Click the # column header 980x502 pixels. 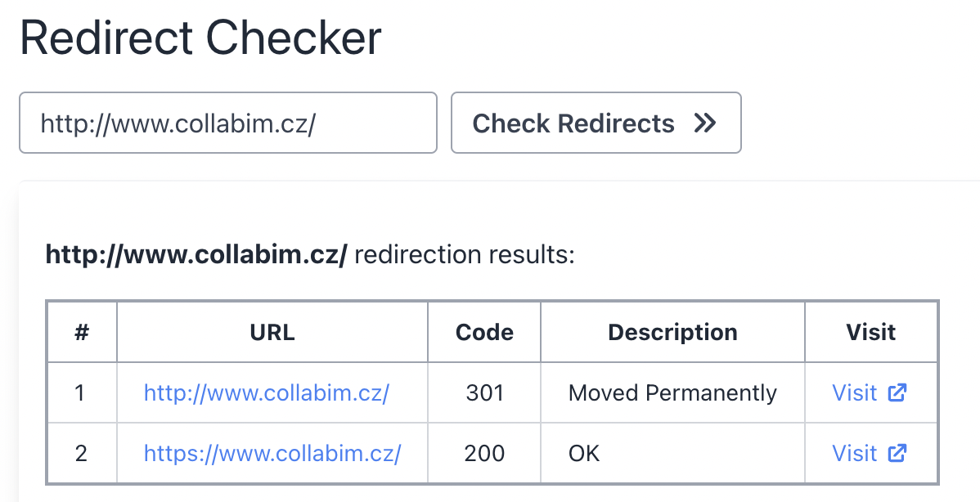click(81, 332)
